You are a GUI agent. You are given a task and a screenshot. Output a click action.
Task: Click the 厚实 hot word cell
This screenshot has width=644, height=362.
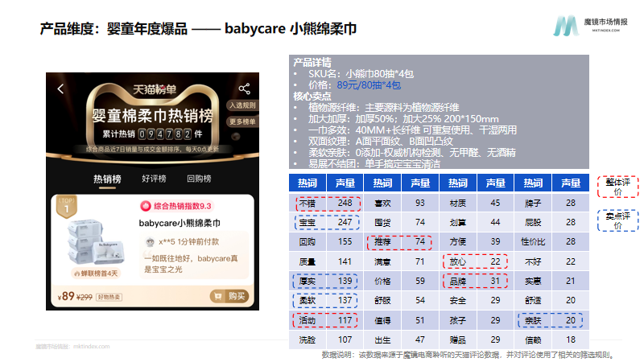(x=308, y=281)
